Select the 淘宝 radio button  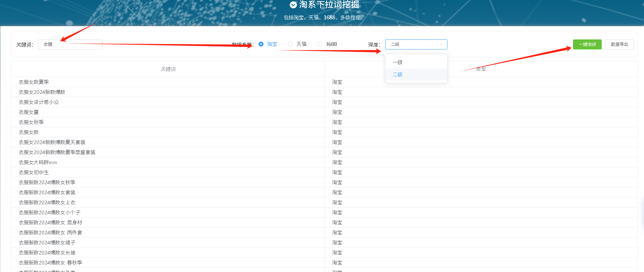click(x=261, y=44)
